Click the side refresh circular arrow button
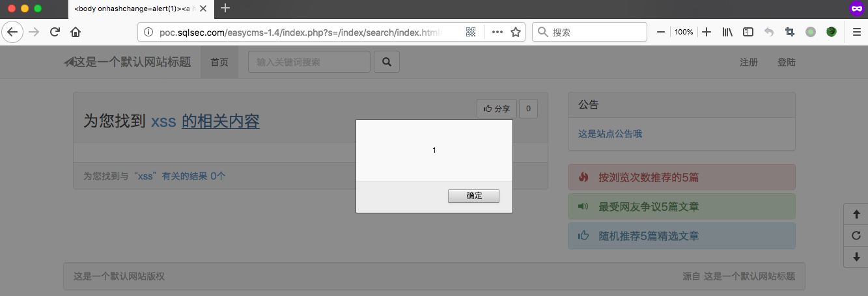This screenshot has height=296, width=868. pyautogui.click(x=856, y=235)
